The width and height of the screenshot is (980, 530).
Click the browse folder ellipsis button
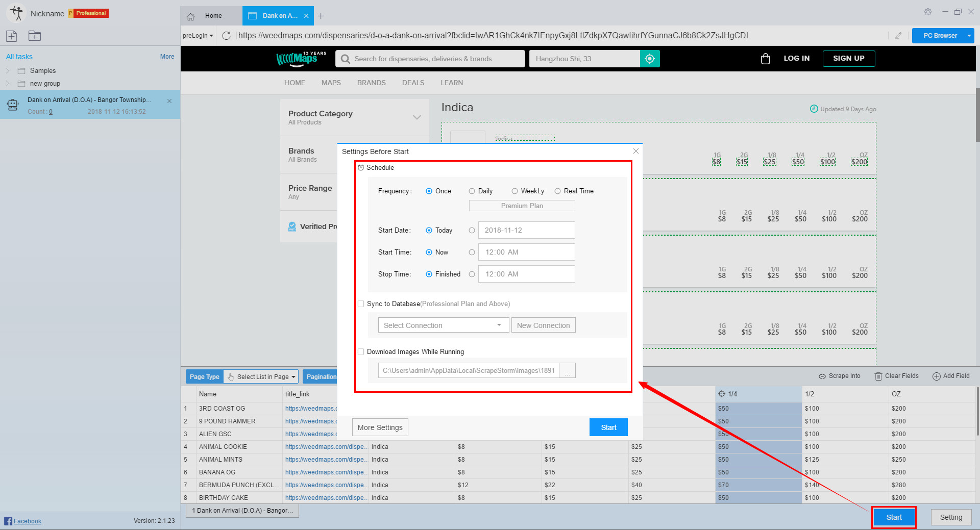click(567, 371)
